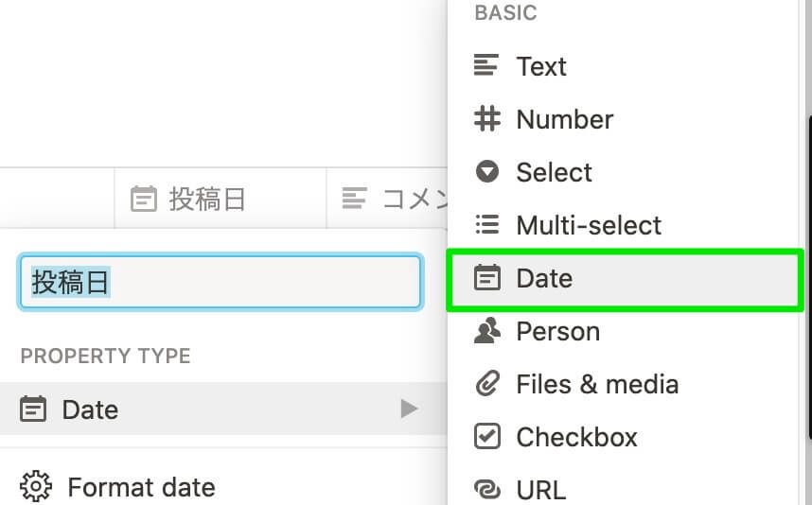Click the BASIC section heading
The width and height of the screenshot is (812, 505).
tap(505, 13)
